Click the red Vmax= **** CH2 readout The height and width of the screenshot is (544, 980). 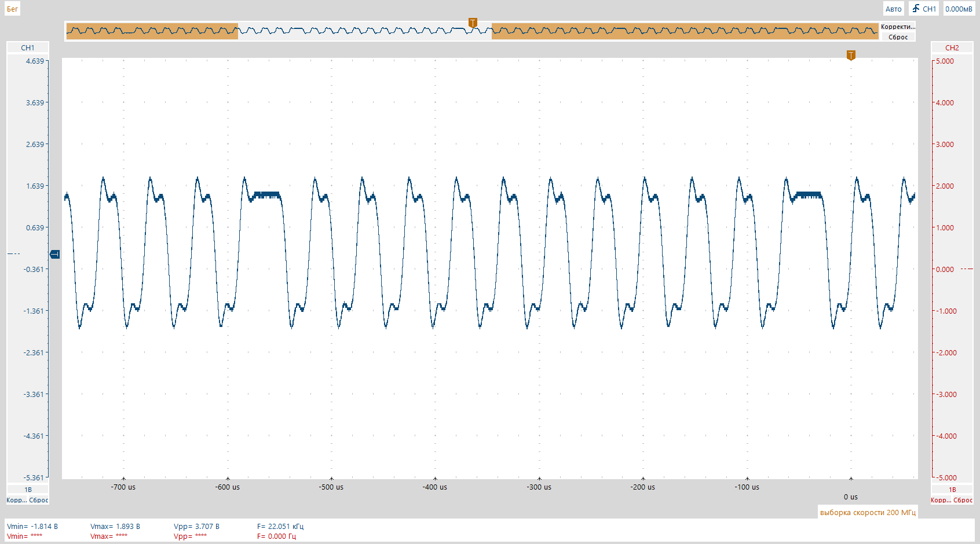[x=109, y=536]
